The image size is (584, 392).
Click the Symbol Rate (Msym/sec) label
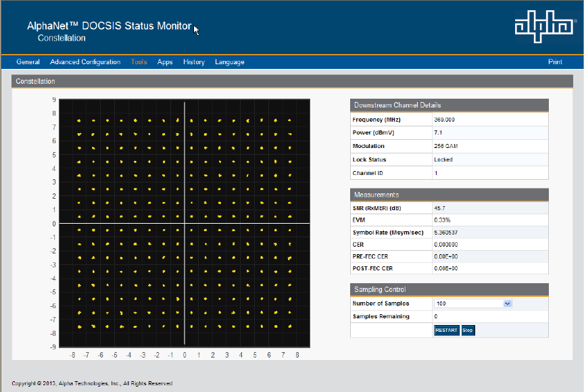(388, 232)
